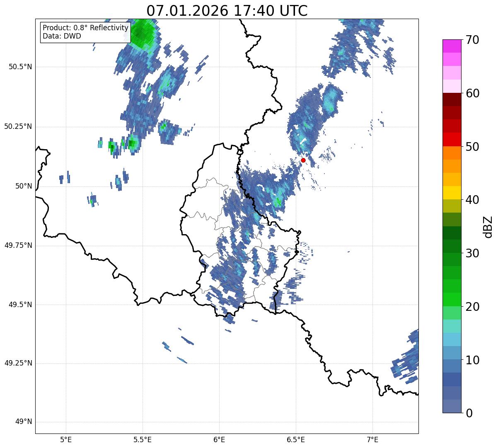Click the 70 colorbar tick label

[473, 40]
